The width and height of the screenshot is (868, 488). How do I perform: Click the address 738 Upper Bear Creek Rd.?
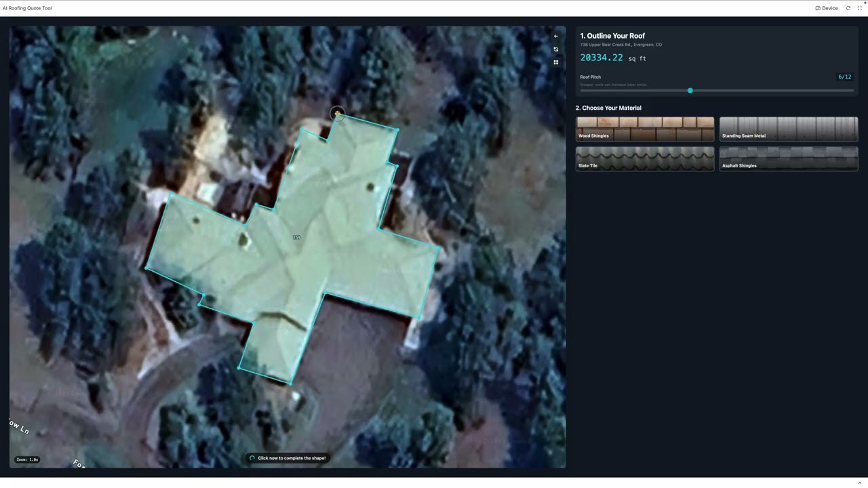(x=620, y=45)
